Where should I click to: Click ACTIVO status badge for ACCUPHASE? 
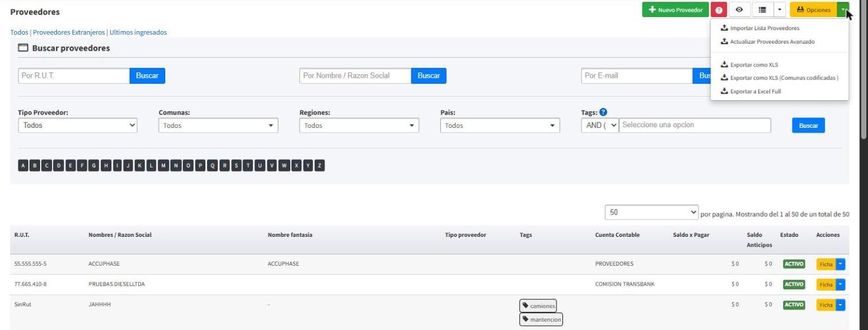click(794, 264)
